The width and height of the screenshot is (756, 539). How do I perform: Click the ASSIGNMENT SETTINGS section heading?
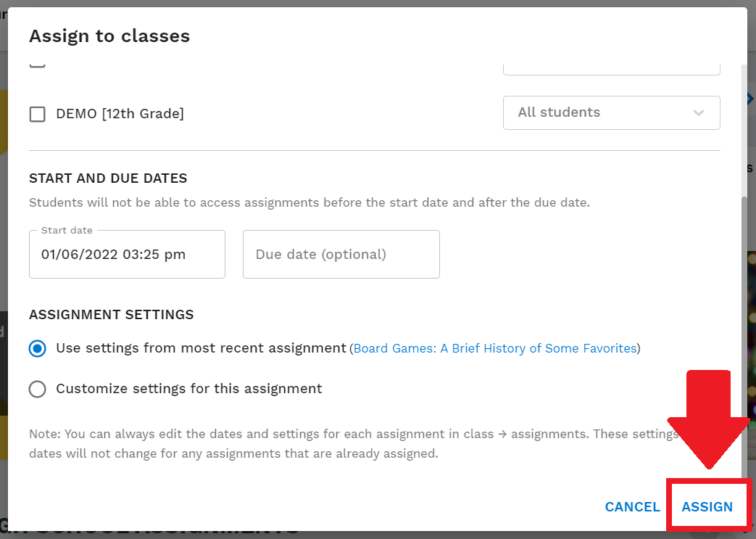click(111, 315)
